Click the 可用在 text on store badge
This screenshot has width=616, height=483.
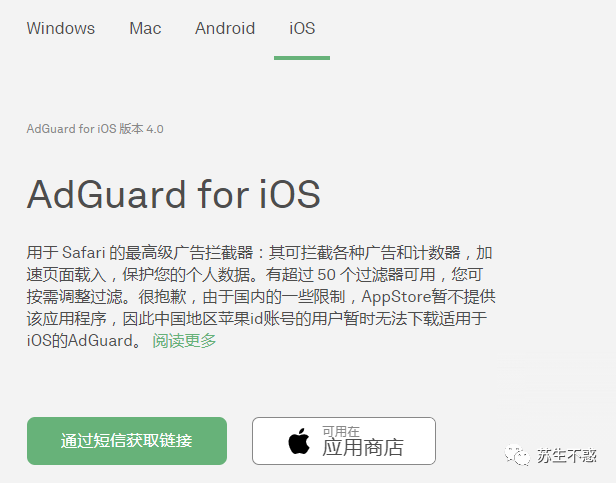click(341, 432)
